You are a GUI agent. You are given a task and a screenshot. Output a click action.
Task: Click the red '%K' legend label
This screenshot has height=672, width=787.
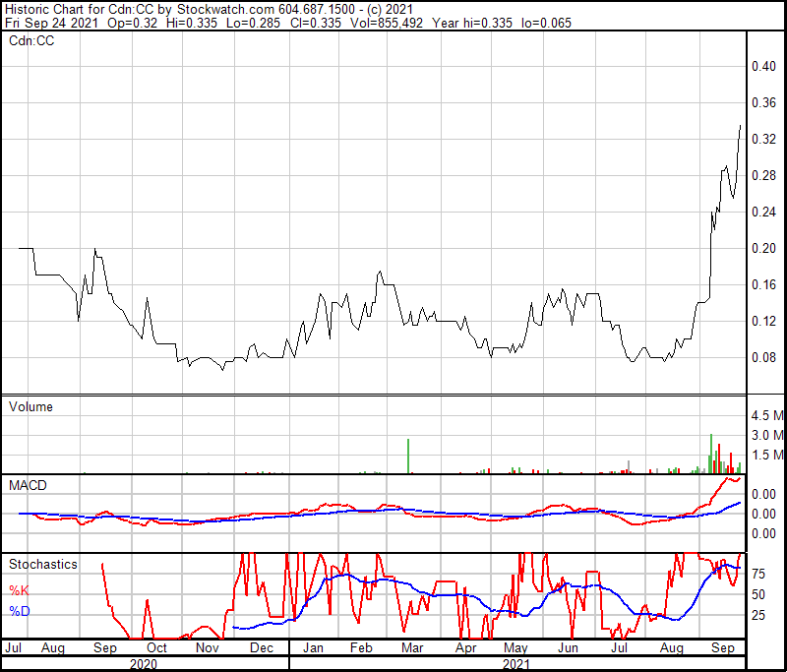coord(19,590)
